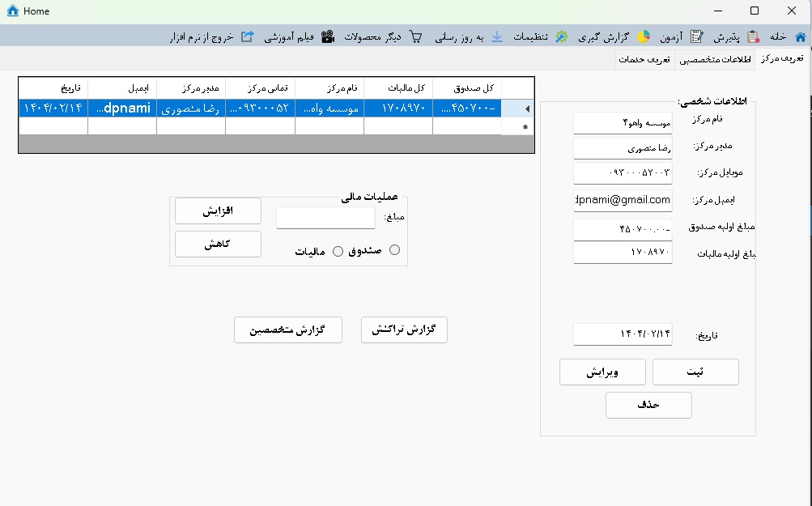This screenshot has height=506, width=812.
Task: Click the گزارش تراکنش report button
Action: pyautogui.click(x=403, y=330)
